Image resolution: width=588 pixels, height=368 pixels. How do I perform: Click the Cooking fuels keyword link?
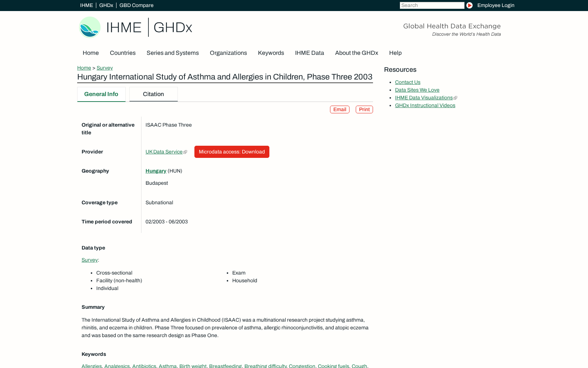coord(333,366)
